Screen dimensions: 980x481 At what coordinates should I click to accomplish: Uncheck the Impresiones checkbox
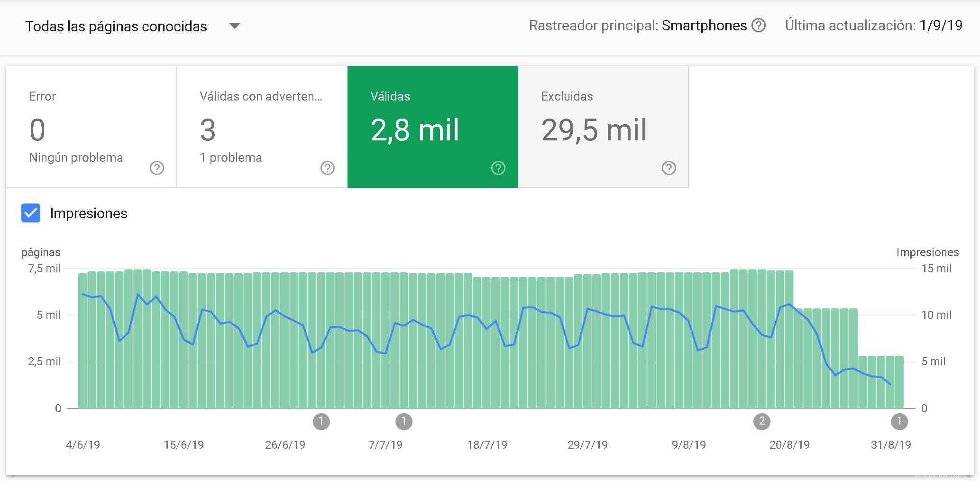pyautogui.click(x=31, y=213)
